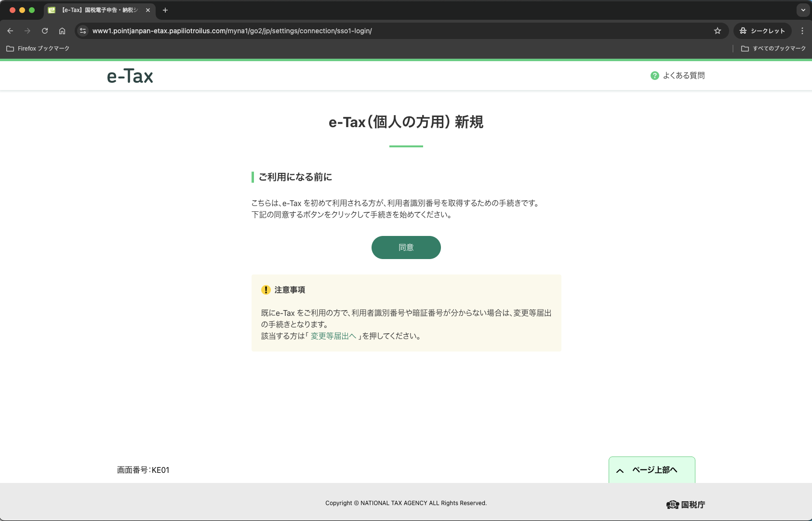Click the warning icon in the 注意事項 box
The image size is (812, 521).
(x=265, y=290)
